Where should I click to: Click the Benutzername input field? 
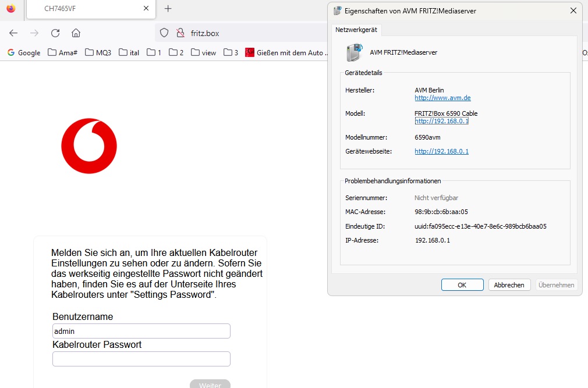(141, 331)
